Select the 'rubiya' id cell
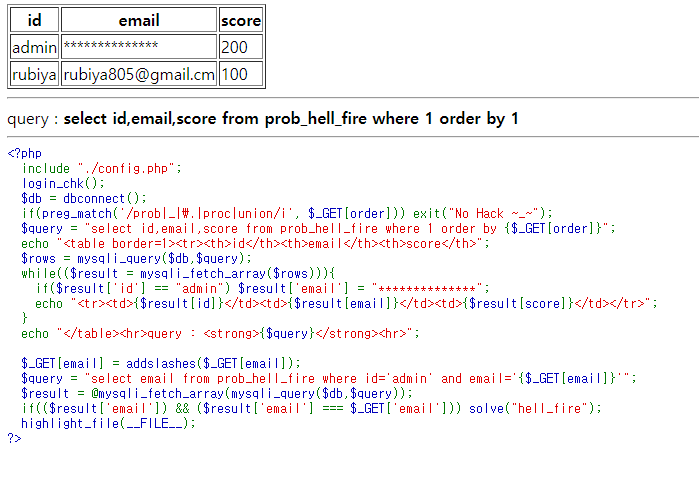This screenshot has width=699, height=489. 34,74
